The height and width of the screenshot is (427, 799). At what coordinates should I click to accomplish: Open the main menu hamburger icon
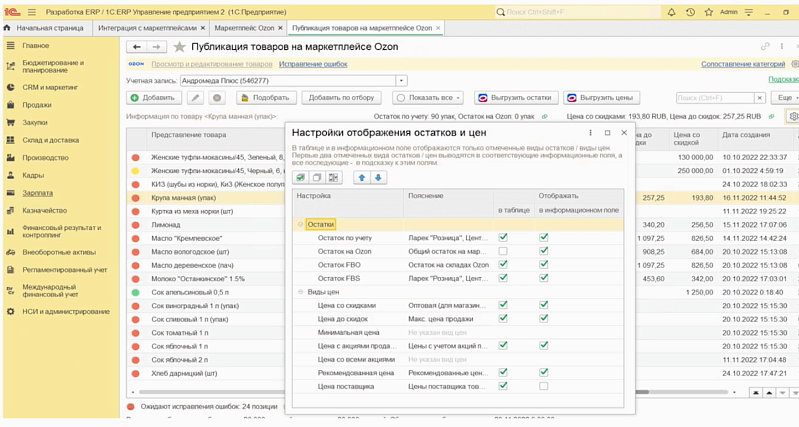(x=32, y=12)
